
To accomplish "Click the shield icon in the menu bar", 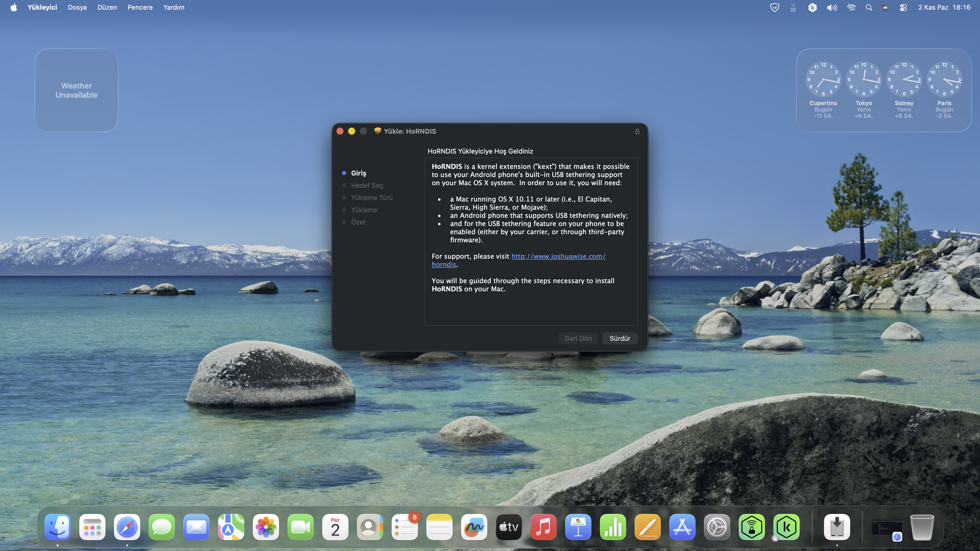I will click(774, 7).
